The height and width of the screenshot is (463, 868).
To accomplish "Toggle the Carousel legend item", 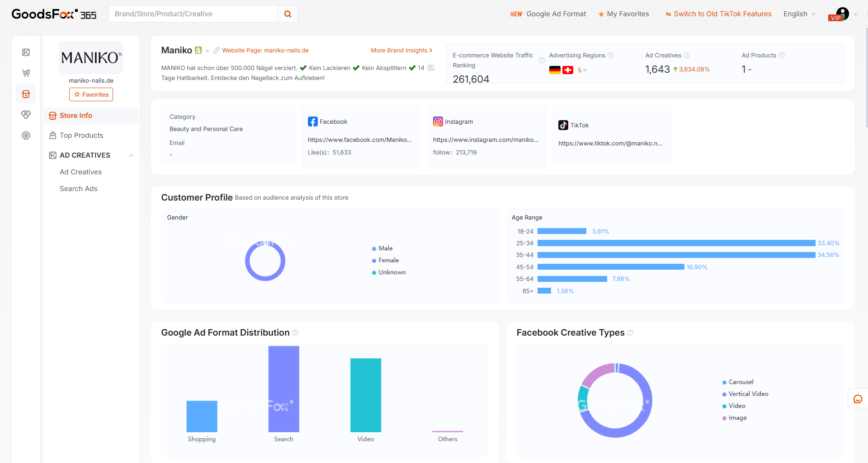I will click(738, 382).
